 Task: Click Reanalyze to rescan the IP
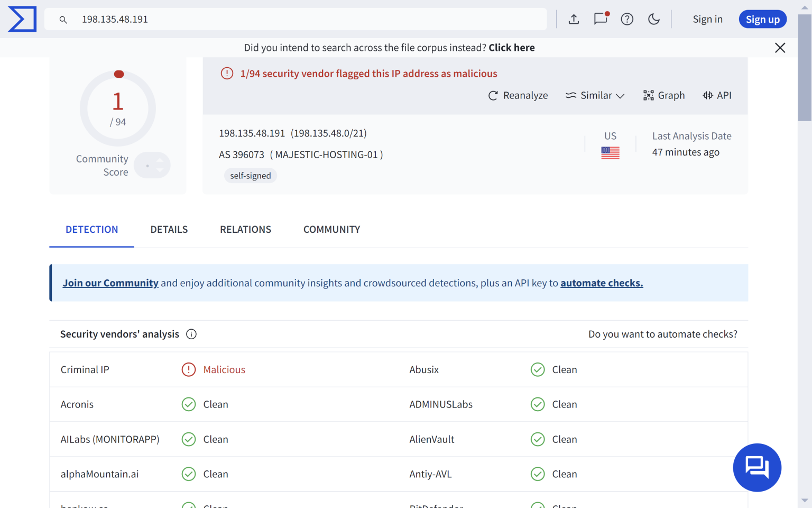518,95
